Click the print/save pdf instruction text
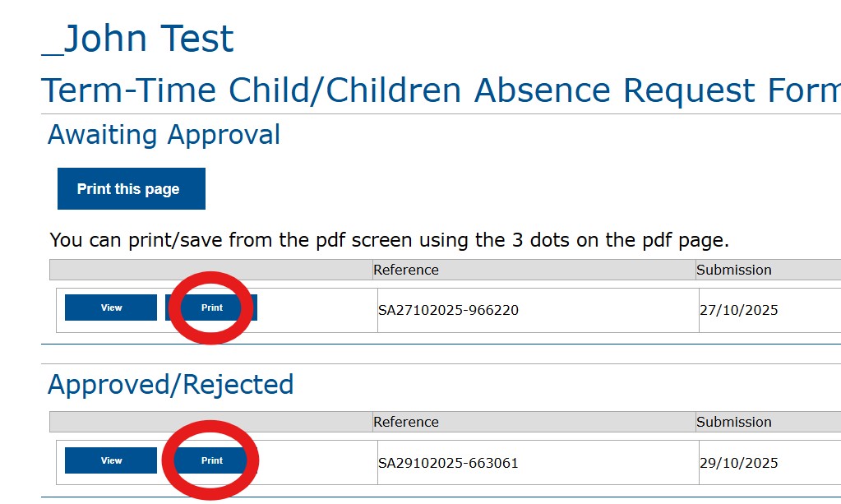This screenshot has width=841, height=504. (390, 240)
